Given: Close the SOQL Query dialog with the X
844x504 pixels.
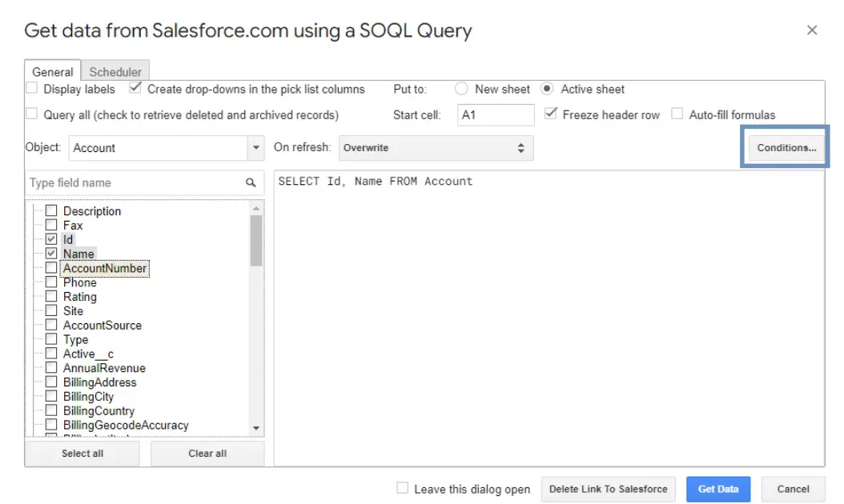Looking at the screenshot, I should pos(812,30).
